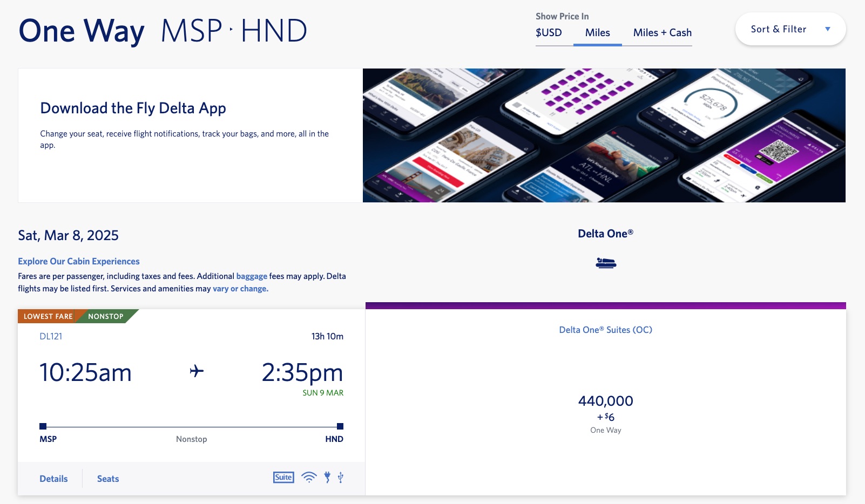The height and width of the screenshot is (504, 865).
Task: Click the Wi-Fi amenity icon
Action: [308, 478]
